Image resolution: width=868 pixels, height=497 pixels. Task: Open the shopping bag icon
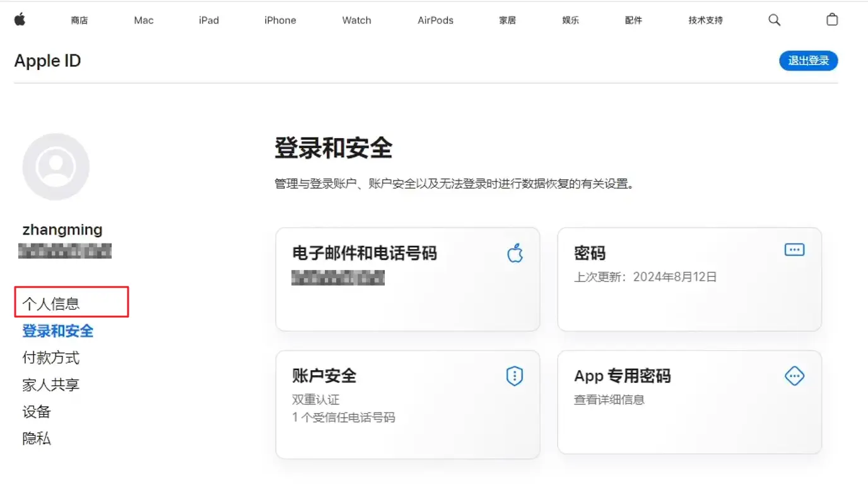pyautogui.click(x=832, y=20)
